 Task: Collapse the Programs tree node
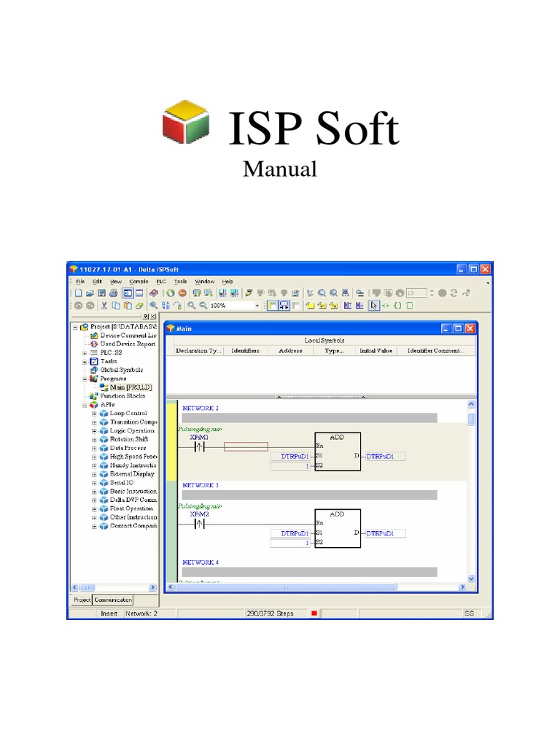(85, 379)
